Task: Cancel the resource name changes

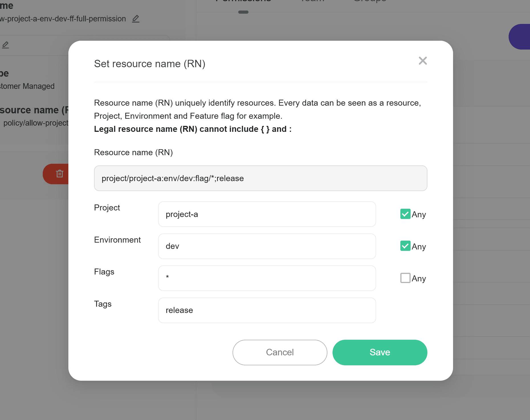Action: pos(280,352)
